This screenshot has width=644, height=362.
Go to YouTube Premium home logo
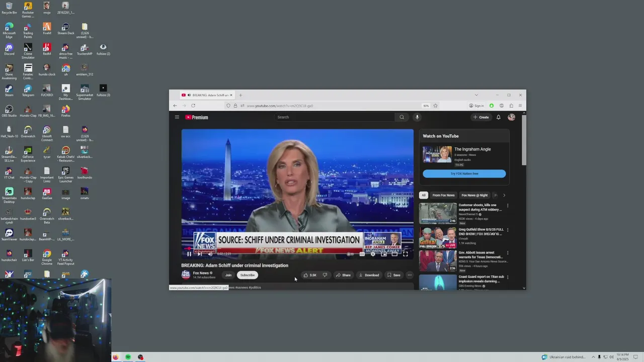[x=197, y=117]
